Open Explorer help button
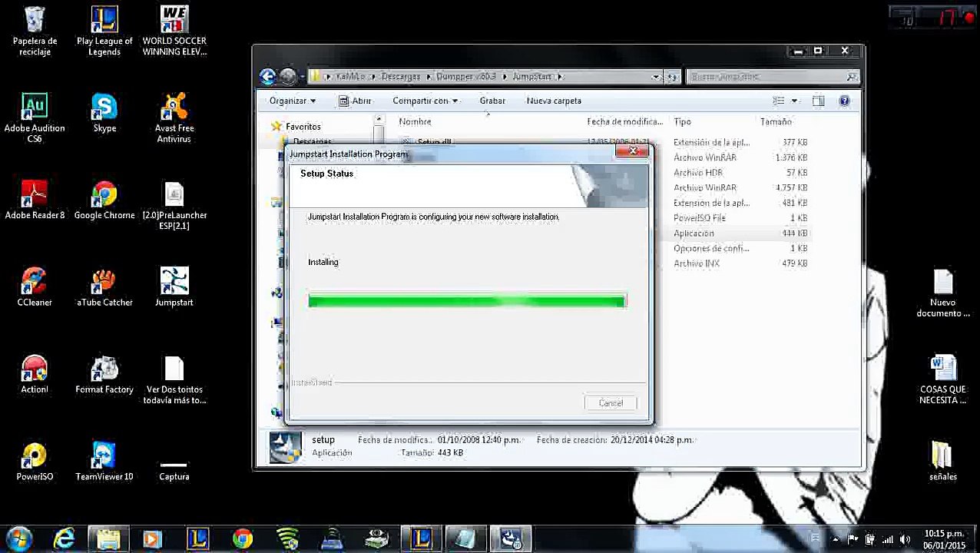This screenshot has width=980, height=553. 844,101
